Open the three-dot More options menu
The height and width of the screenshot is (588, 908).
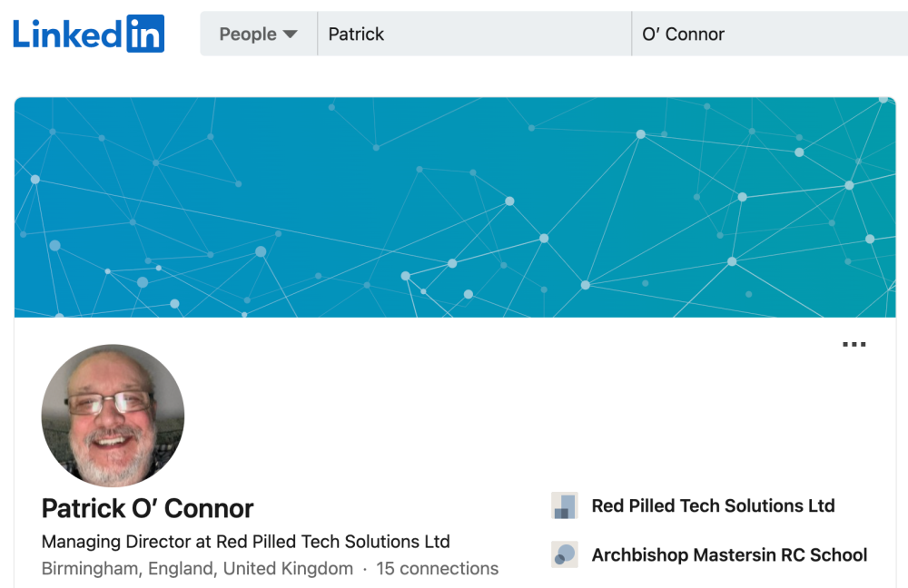click(854, 344)
